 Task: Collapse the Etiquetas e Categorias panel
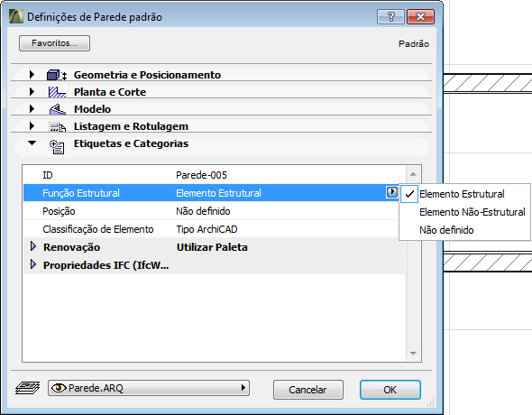click(x=32, y=143)
